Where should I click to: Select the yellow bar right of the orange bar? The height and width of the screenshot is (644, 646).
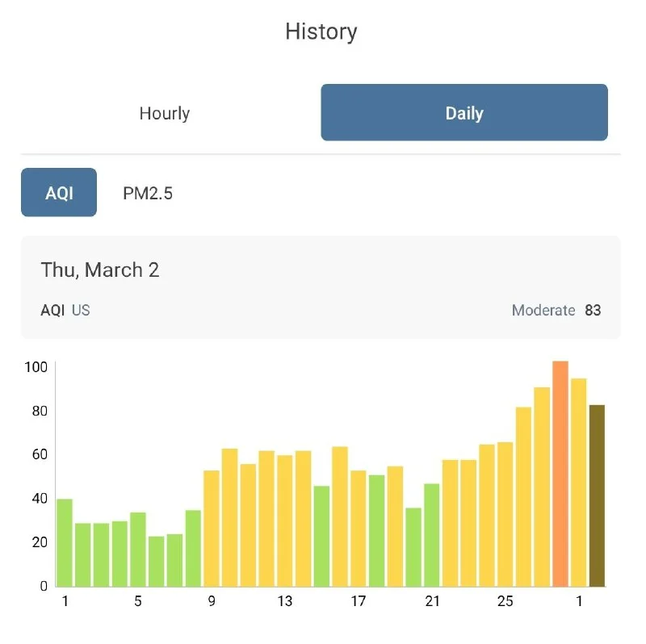[x=578, y=482]
